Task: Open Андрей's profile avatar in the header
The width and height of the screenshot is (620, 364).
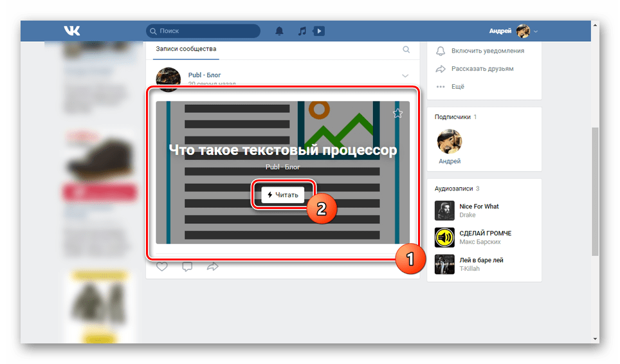Action: click(x=523, y=31)
